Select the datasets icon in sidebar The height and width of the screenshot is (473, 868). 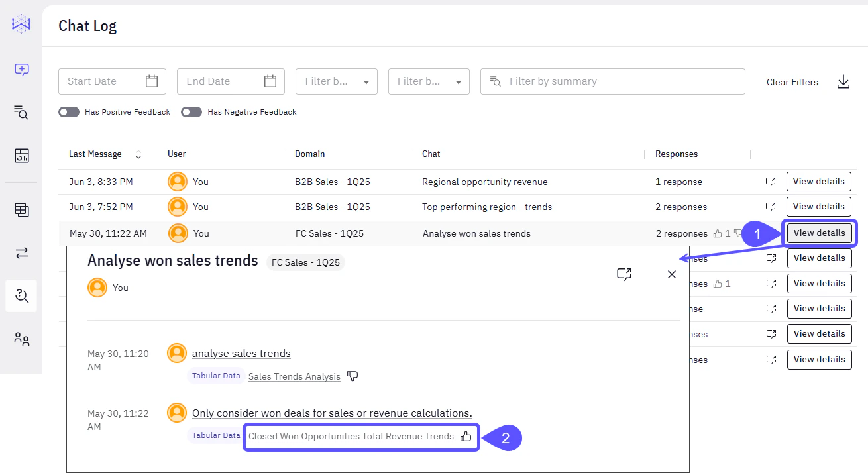tap(21, 210)
